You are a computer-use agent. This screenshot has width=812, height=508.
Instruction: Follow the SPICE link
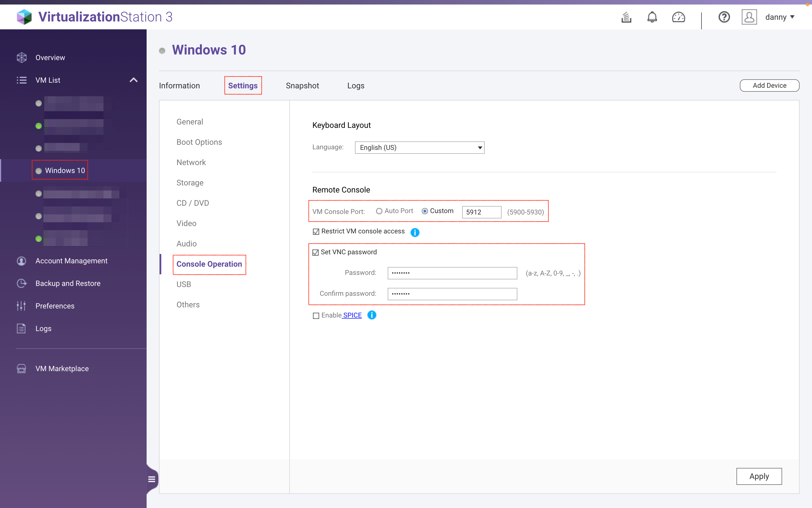point(352,315)
